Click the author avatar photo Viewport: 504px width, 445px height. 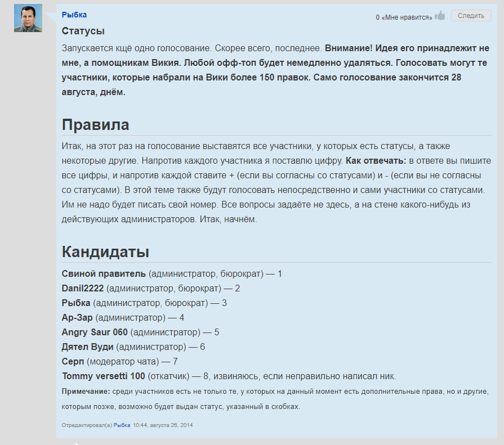tap(28, 18)
